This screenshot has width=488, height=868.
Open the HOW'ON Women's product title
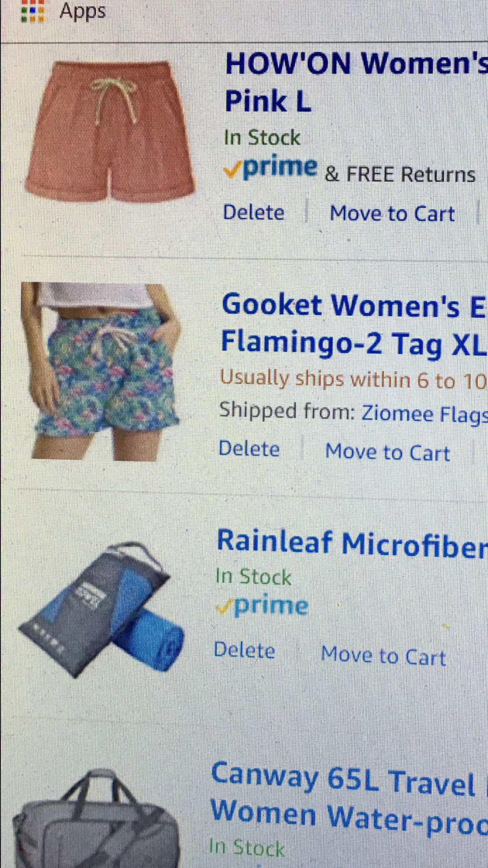tap(356, 63)
